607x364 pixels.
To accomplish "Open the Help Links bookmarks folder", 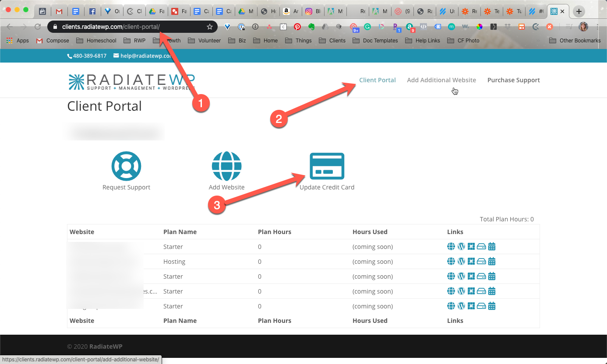I will pyautogui.click(x=423, y=41).
